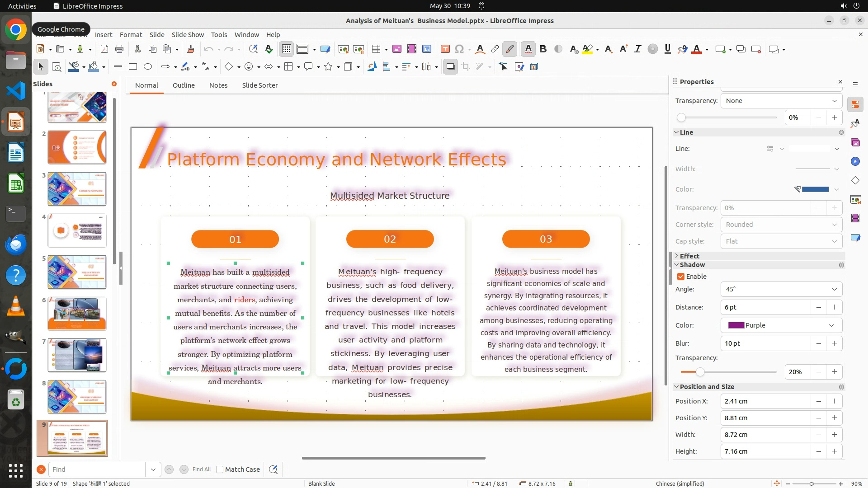
Task: Switch to the Slide Sorter tab
Action: pos(259,85)
